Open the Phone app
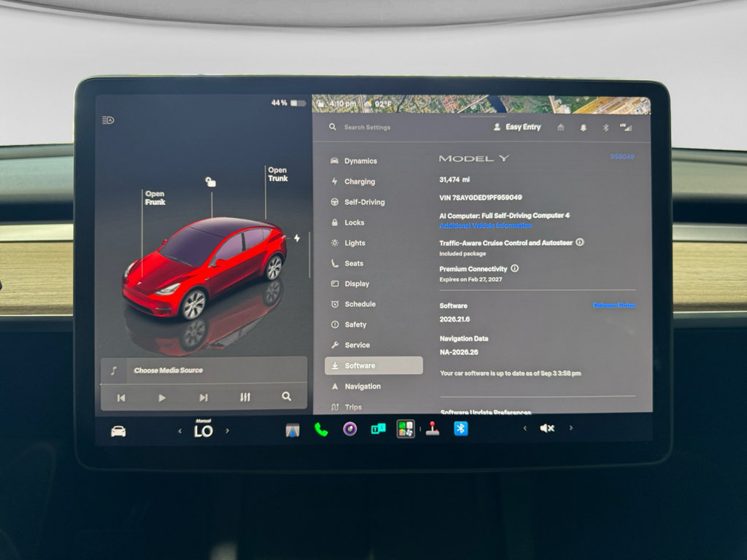 tap(322, 429)
